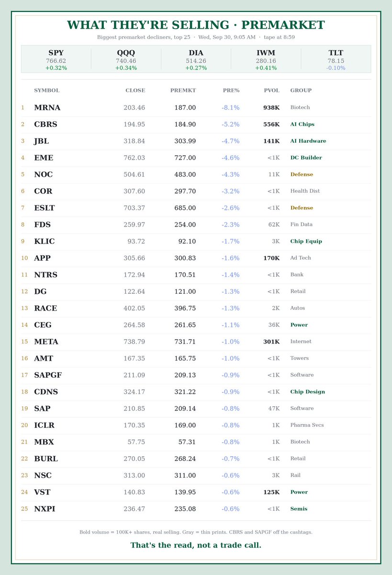Screen dimensions: 392x575
Task: Select the COR ticker symbol
Action: pos(43,191)
